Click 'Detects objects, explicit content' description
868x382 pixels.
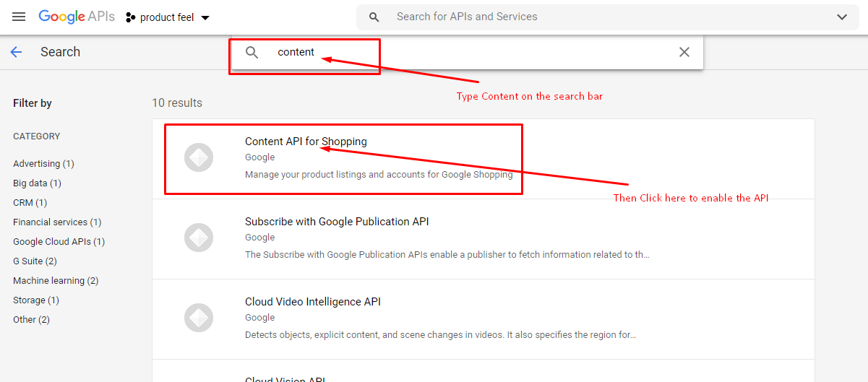(440, 335)
